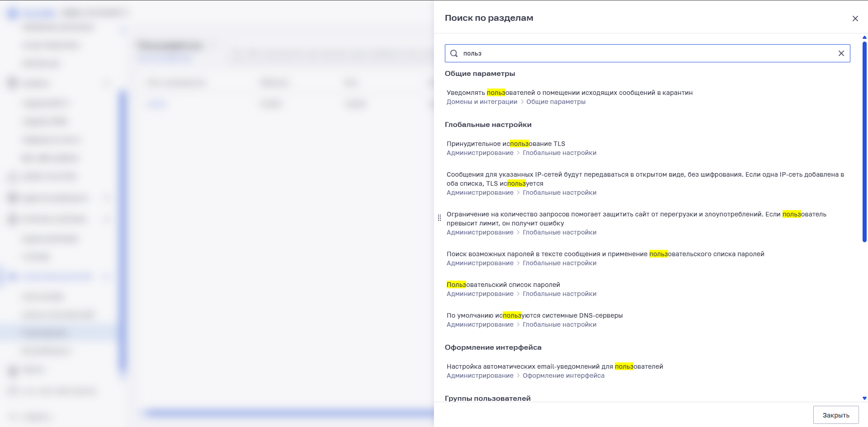Open result 'Ограничение на количество запросов'
Viewport: 868px width, 427px height.
(x=637, y=219)
